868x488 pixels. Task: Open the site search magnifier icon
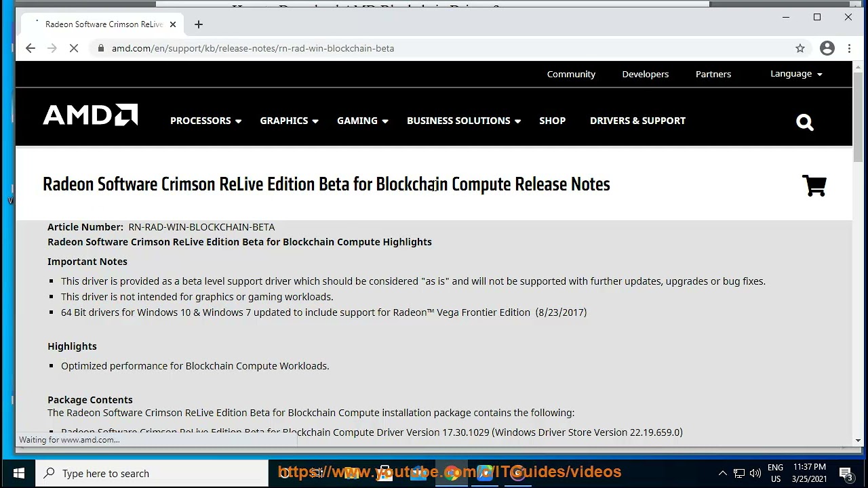click(x=805, y=122)
